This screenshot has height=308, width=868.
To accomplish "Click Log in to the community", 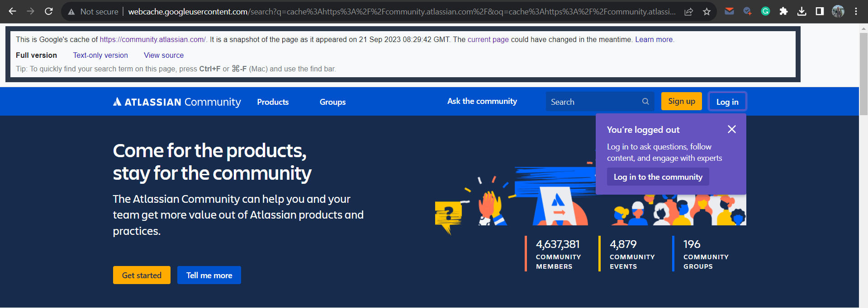I will [658, 177].
